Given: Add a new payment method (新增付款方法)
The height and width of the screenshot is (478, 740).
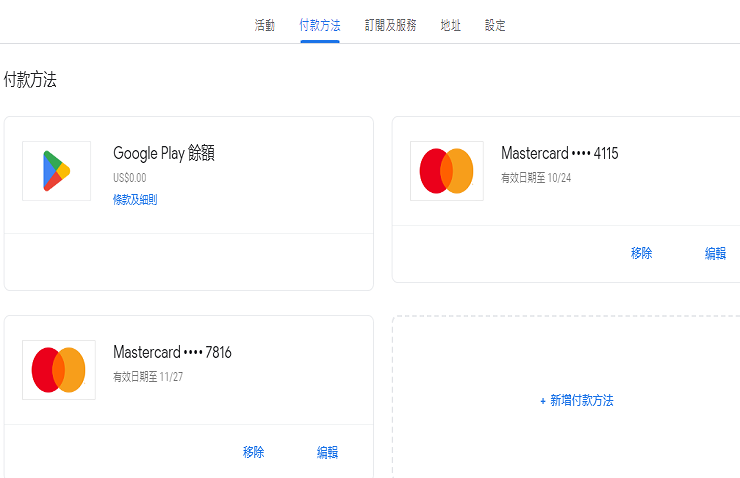Looking at the screenshot, I should click(x=577, y=401).
